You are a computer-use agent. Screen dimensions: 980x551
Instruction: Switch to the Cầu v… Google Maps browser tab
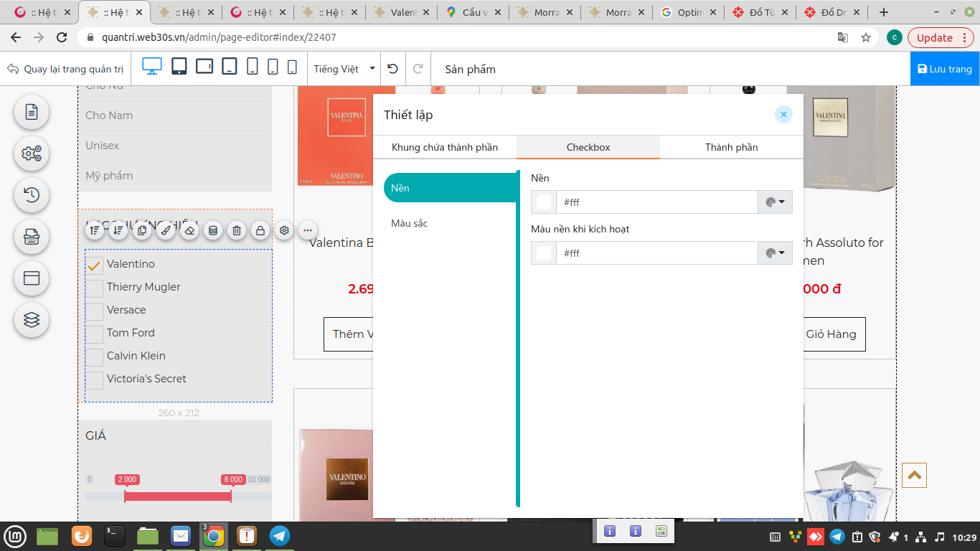click(472, 12)
